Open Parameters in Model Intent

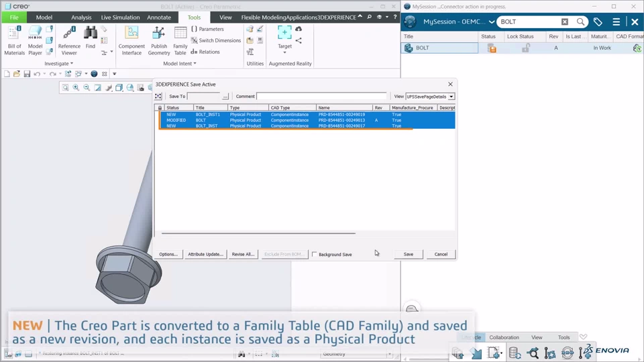click(207, 29)
